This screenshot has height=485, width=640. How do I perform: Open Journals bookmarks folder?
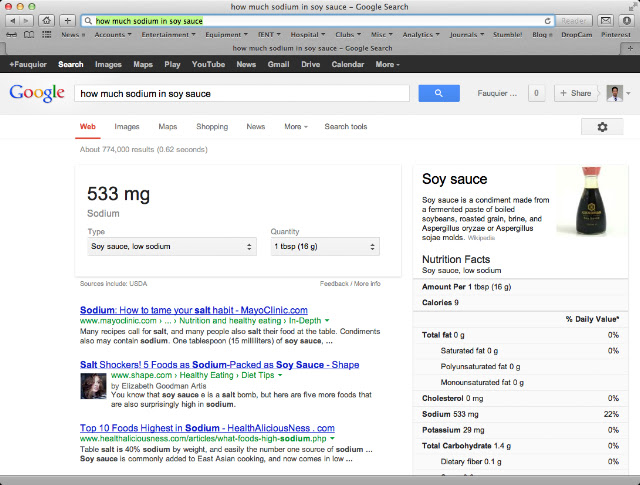pos(467,35)
